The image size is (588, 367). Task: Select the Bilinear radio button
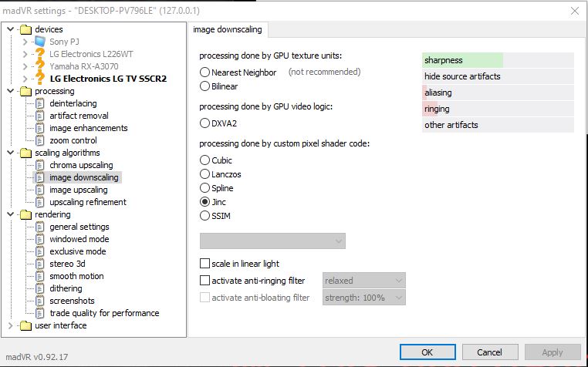tap(204, 86)
